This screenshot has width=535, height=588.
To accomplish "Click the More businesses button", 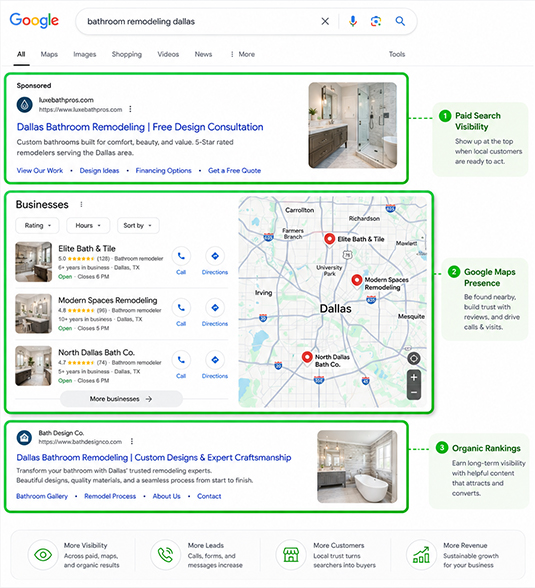I will click(121, 399).
